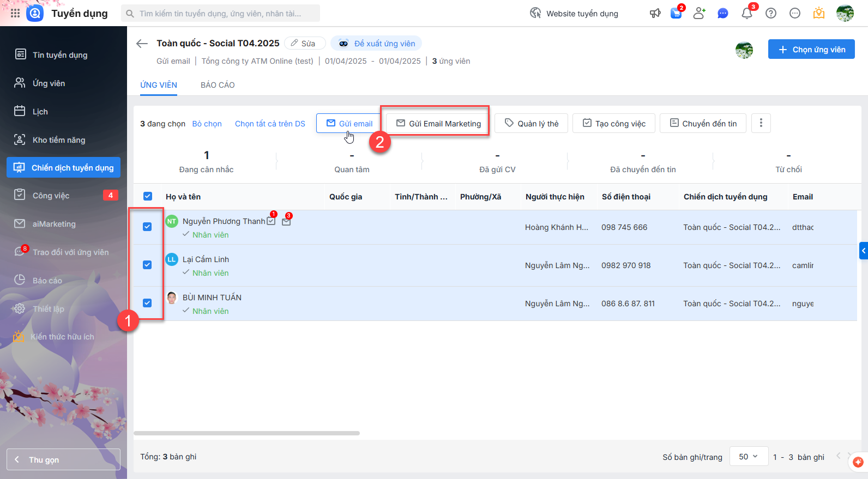Open the chat messages bubble icon
This screenshot has height=479, width=868.
(722, 13)
